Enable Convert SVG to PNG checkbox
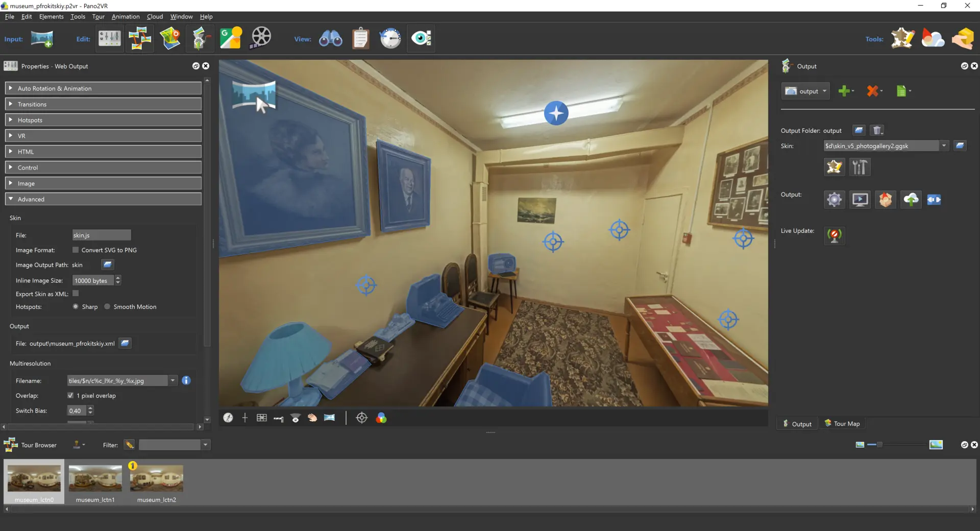The image size is (980, 531). (x=76, y=250)
